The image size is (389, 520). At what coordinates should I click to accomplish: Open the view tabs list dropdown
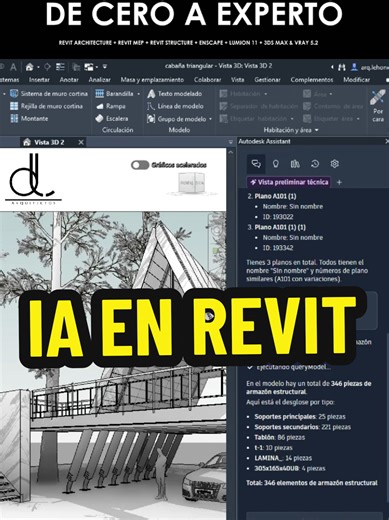pyautogui.click(x=230, y=142)
